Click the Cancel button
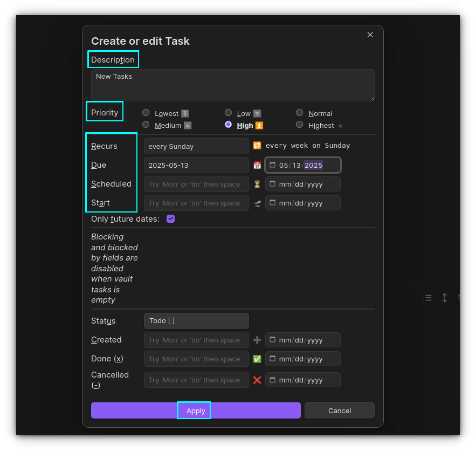Screen dimensions: 476x452 click(340, 410)
